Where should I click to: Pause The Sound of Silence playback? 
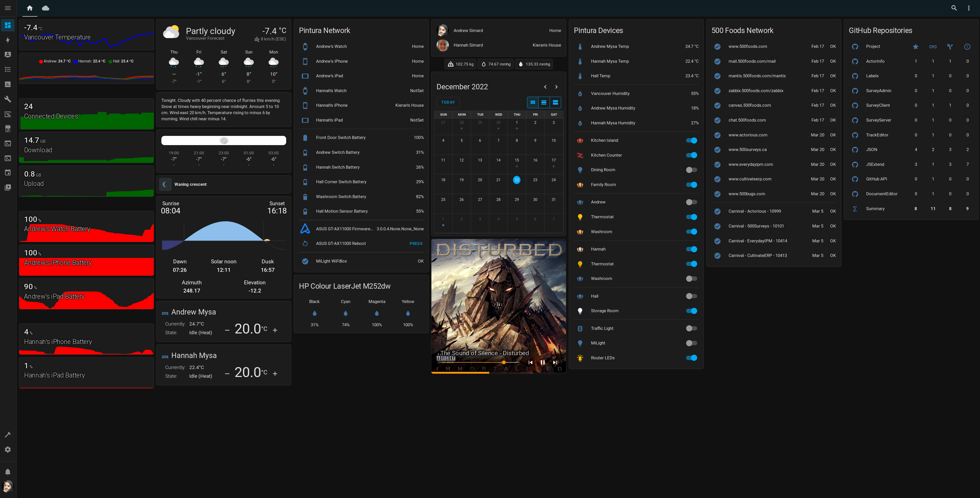point(542,362)
